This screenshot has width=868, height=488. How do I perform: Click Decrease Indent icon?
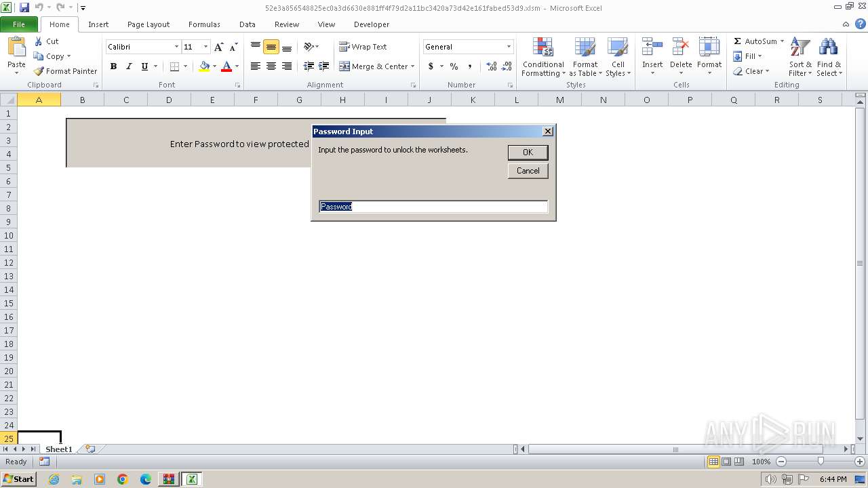point(309,66)
